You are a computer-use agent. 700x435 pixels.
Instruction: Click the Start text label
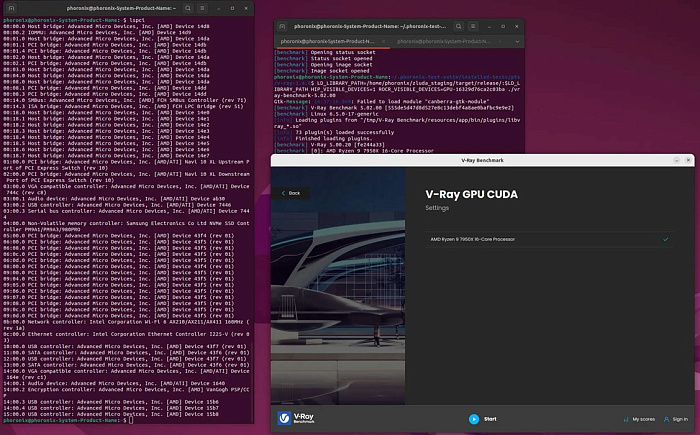(x=490, y=419)
